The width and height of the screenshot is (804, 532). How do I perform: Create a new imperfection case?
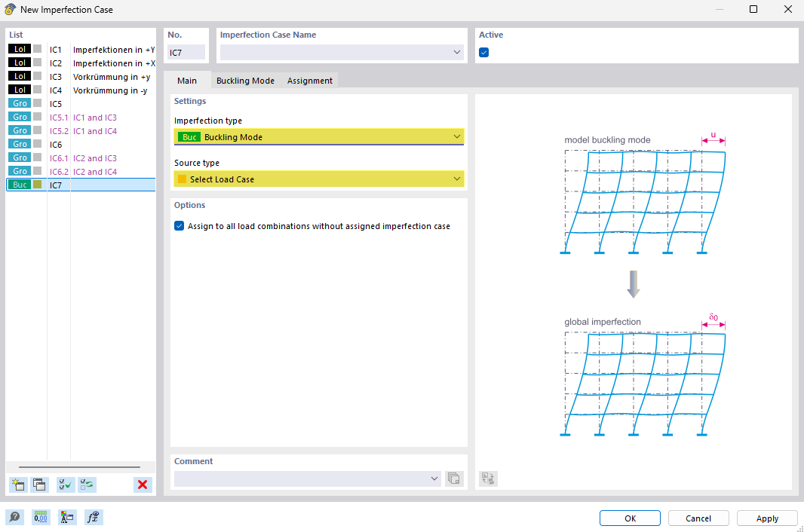[17, 485]
